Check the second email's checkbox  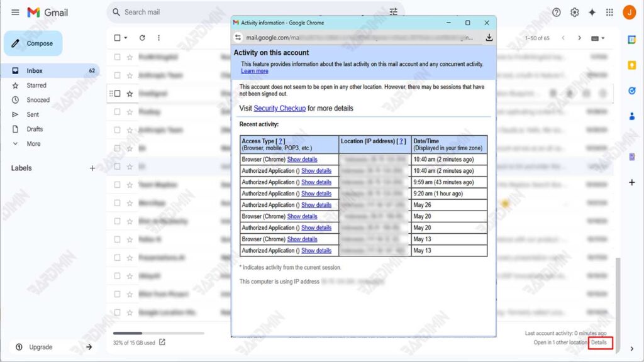118,75
